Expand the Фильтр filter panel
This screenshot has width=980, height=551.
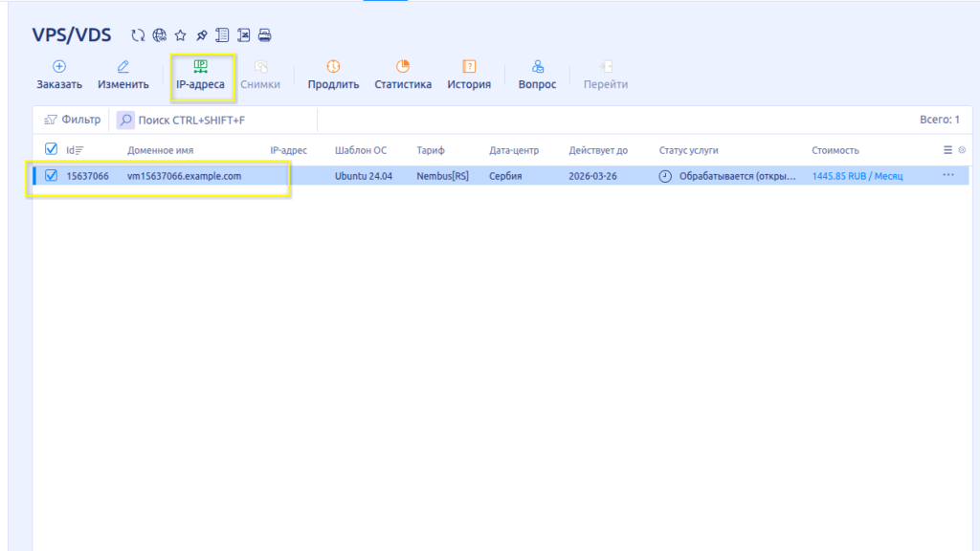(73, 121)
